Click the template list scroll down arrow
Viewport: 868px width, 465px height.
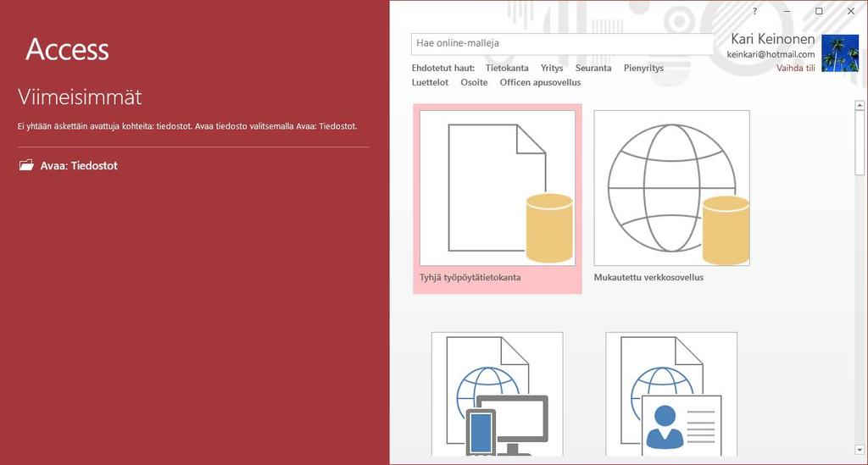point(860,450)
